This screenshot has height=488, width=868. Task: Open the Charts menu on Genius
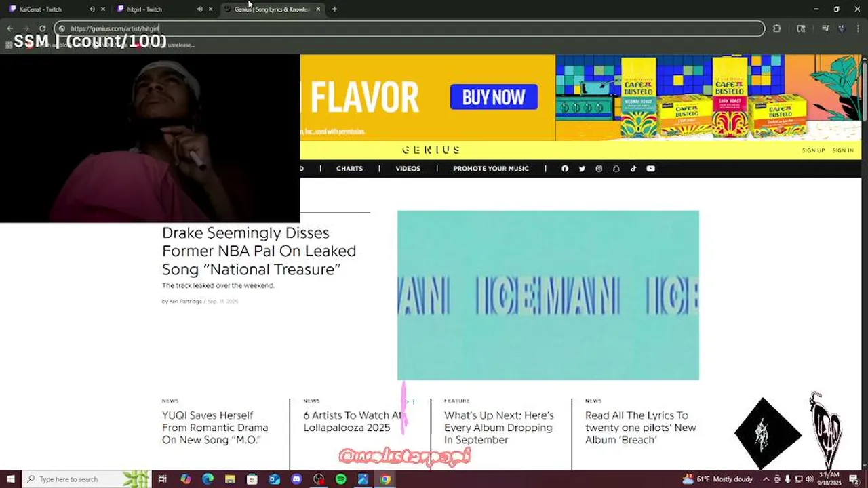pos(349,169)
